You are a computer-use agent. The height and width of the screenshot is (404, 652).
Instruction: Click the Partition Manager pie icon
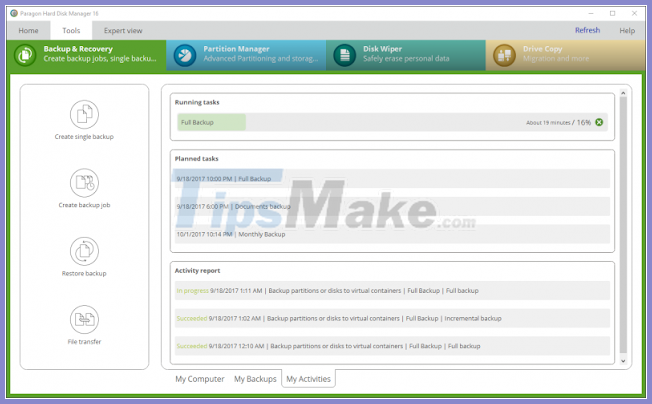pos(185,55)
